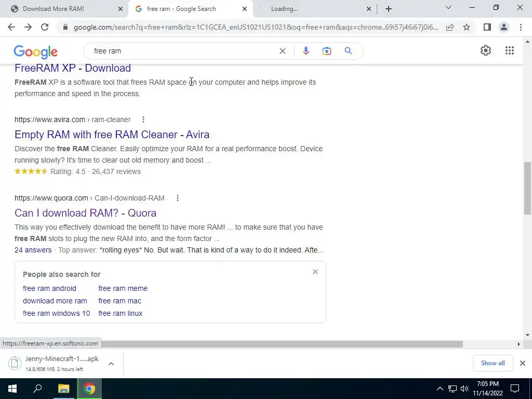Click the www.avira.com ram-cleaner URL text
The image size is (532, 399).
[73, 119]
